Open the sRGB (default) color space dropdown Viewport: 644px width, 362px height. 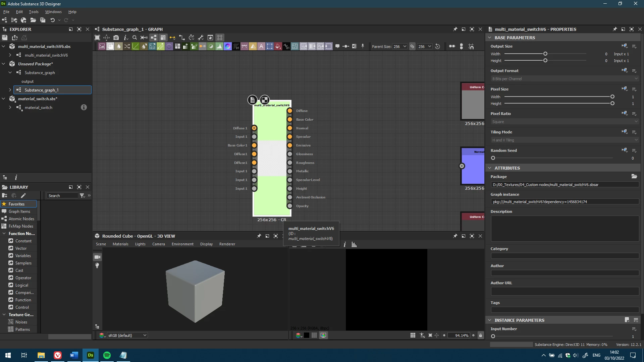click(127, 335)
